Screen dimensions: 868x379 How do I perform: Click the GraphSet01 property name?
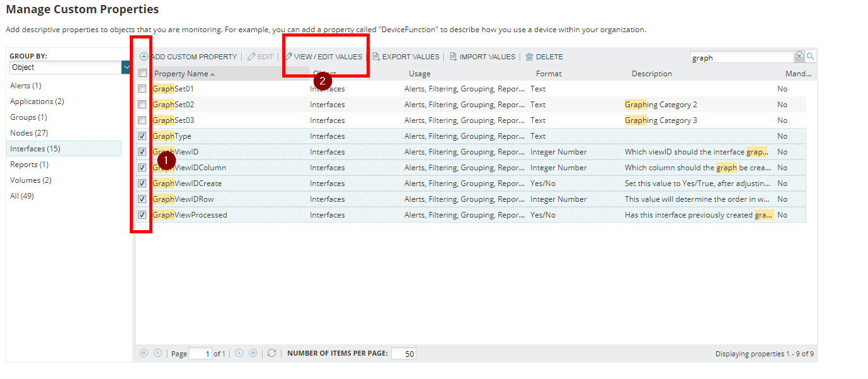pos(173,89)
